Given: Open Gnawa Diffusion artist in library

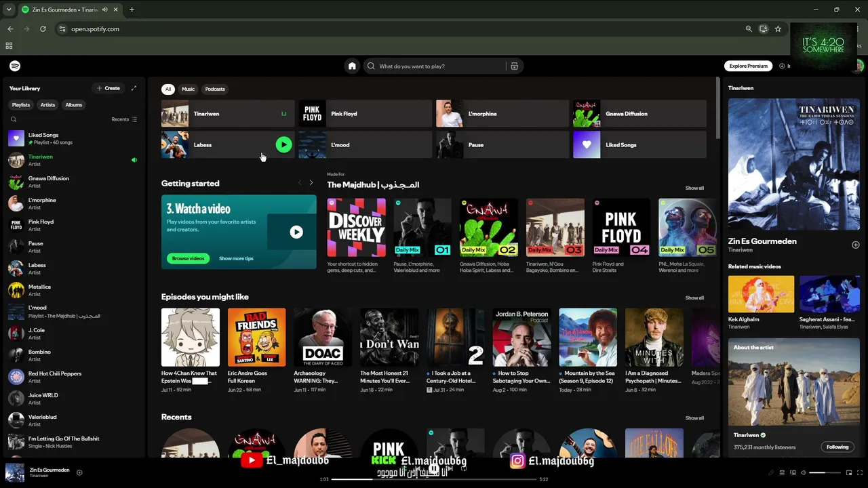Looking at the screenshot, I should [x=73, y=182].
